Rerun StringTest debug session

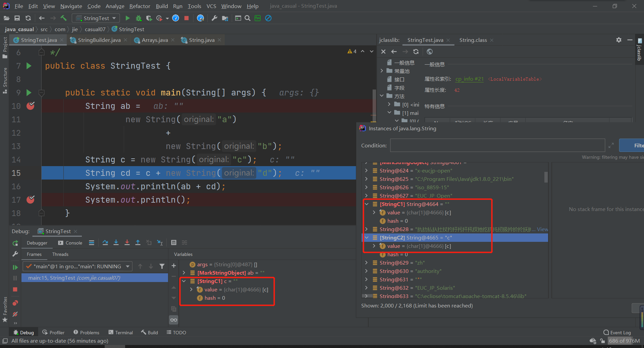click(x=15, y=243)
